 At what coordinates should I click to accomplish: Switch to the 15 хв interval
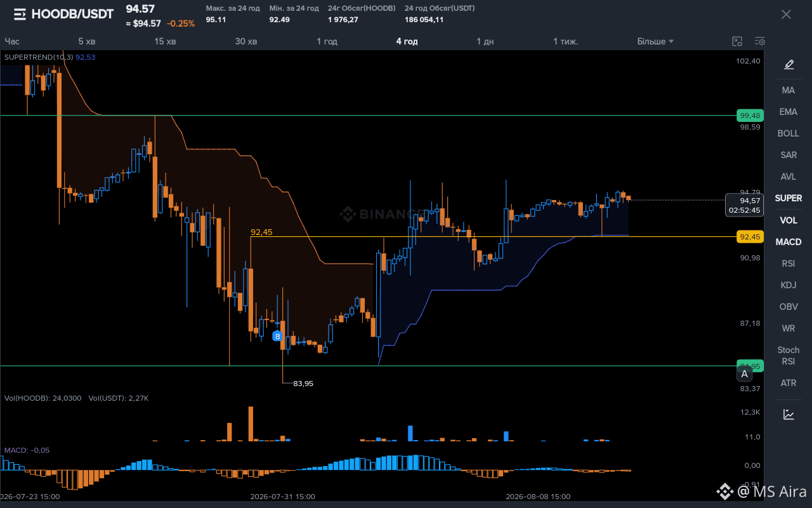[165, 41]
